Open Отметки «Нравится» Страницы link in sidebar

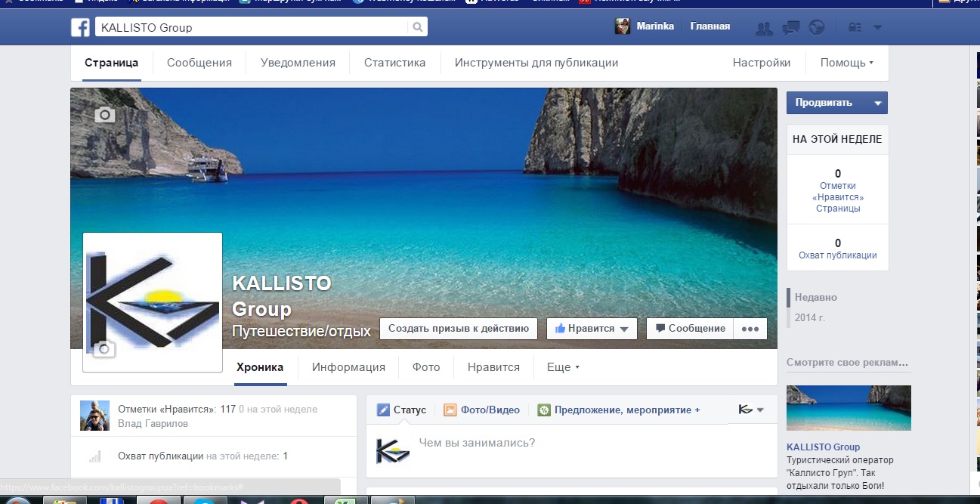(838, 197)
